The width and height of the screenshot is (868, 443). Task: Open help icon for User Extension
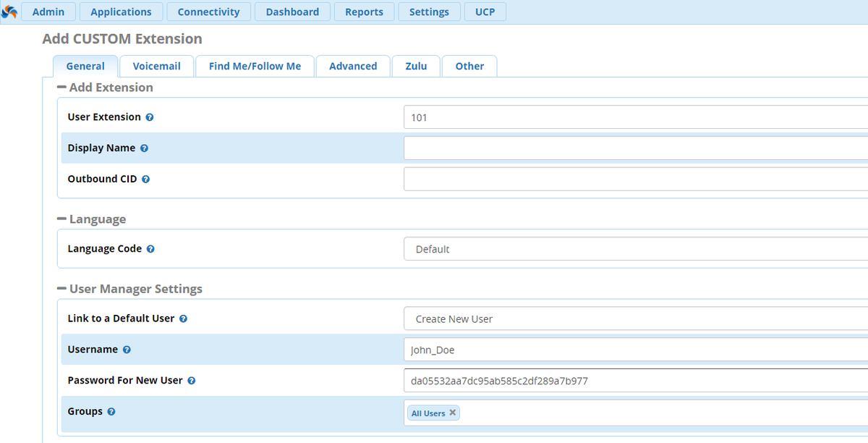(x=150, y=117)
